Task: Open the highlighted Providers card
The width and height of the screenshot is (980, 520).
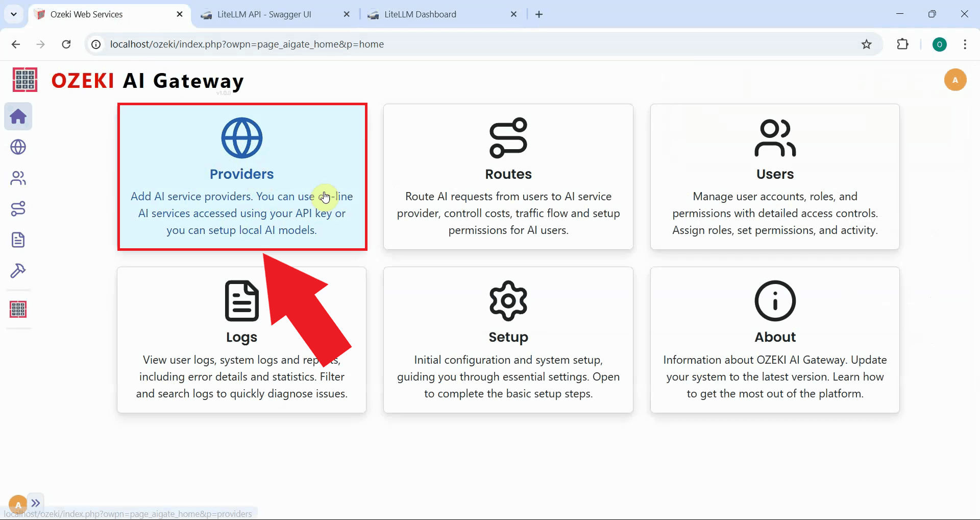Action: pyautogui.click(x=242, y=176)
